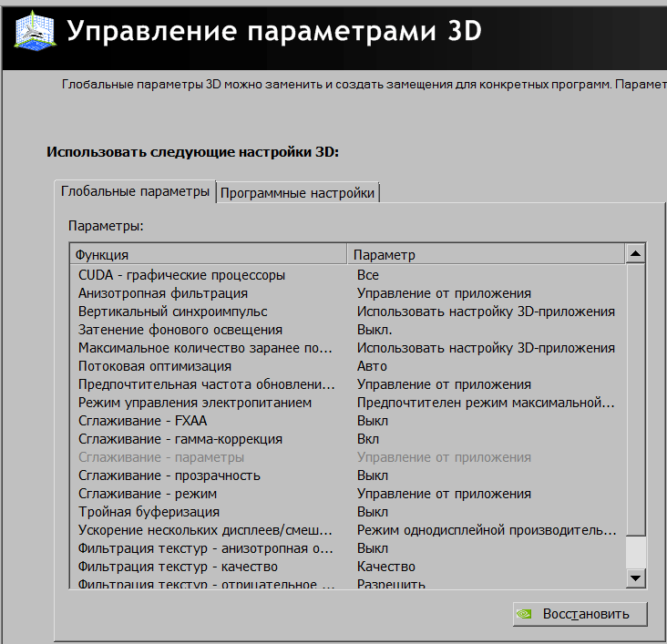Select the Вертикальный синхроимпульс setting
The image size is (667, 644).
[x=173, y=312]
